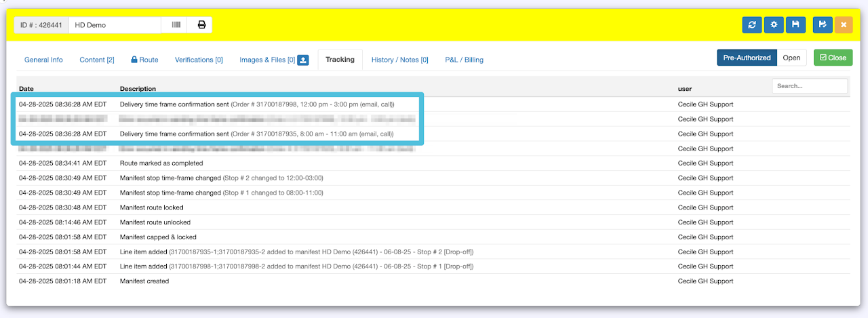The height and width of the screenshot is (318, 868).
Task: Click the 08:01:18 AM EDT date cell
Action: pyautogui.click(x=62, y=281)
